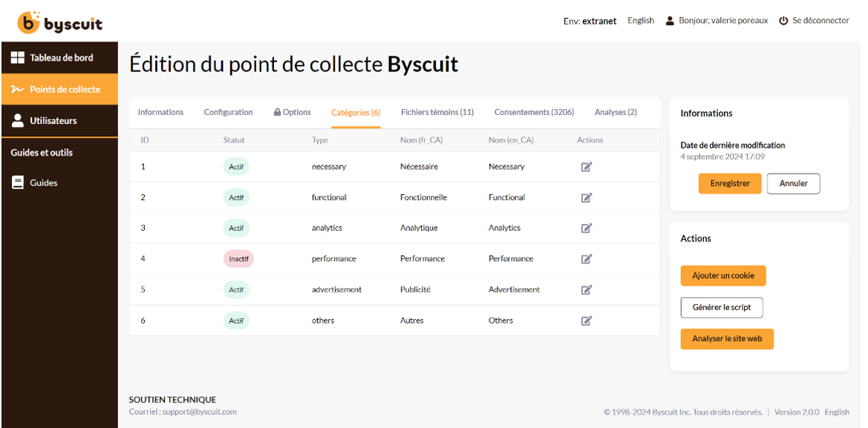Click the Version 2.0.0 text
The height and width of the screenshot is (428, 868).
click(797, 412)
